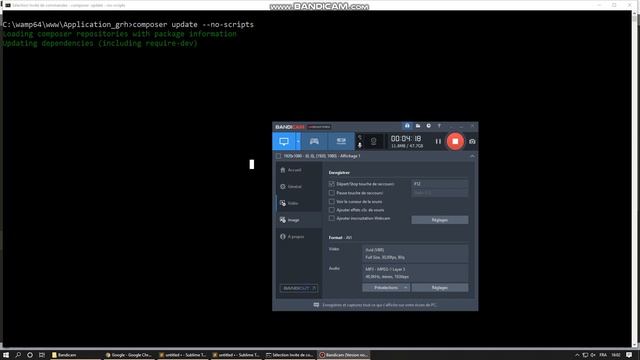This screenshot has width=640, height=360.
Task: Click the 1920x1080 Affichage 1 target row
Action: (x=373, y=156)
